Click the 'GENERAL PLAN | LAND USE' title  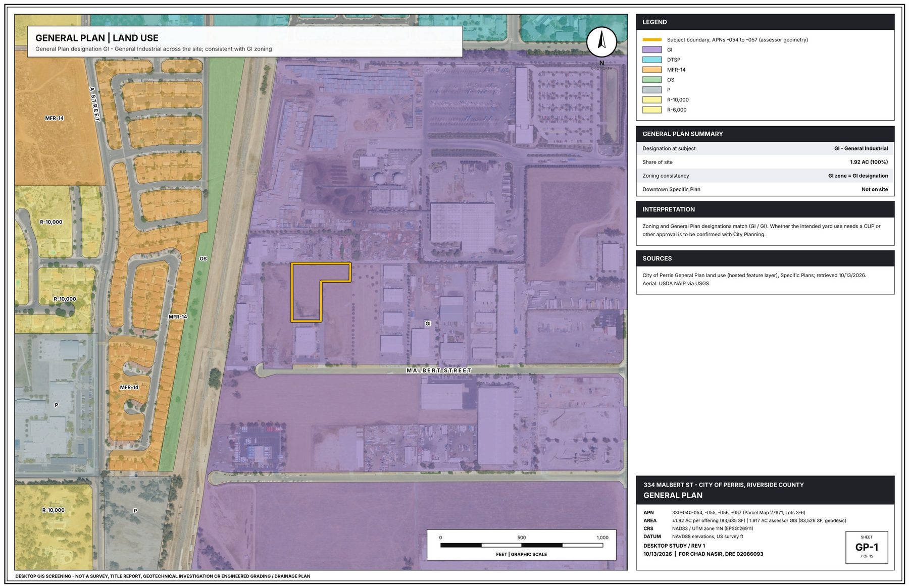tap(97, 38)
